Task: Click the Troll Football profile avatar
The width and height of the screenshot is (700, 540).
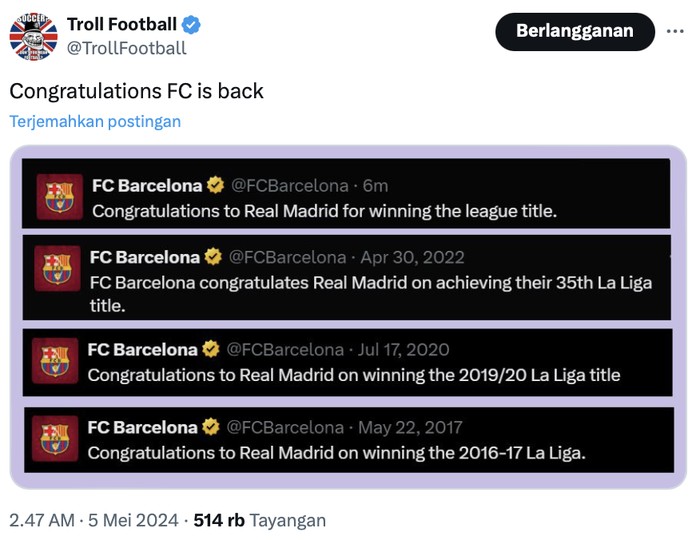Action: click(x=33, y=36)
